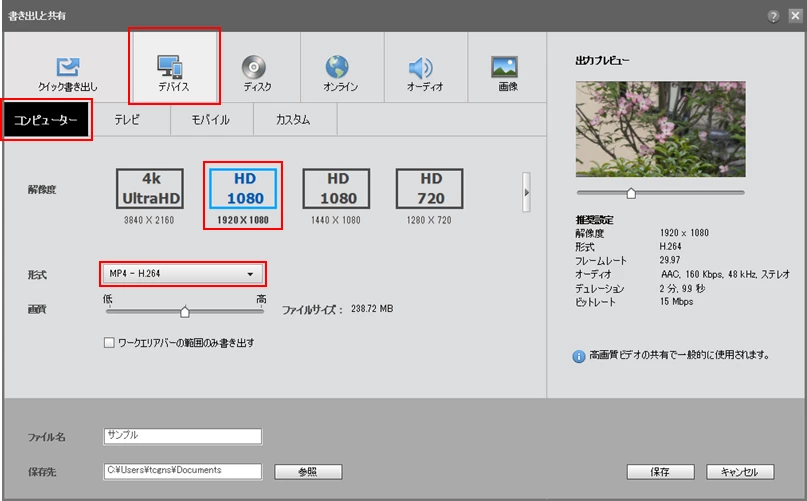Switch to the カスタム sub-tab
The image size is (807, 501).
pyautogui.click(x=294, y=120)
